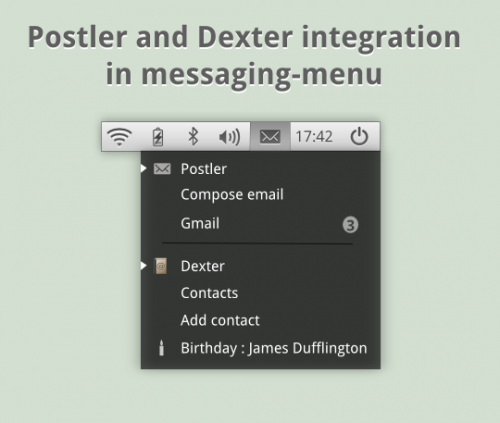Click the battery charging indicator
500x423 pixels.
(158, 137)
